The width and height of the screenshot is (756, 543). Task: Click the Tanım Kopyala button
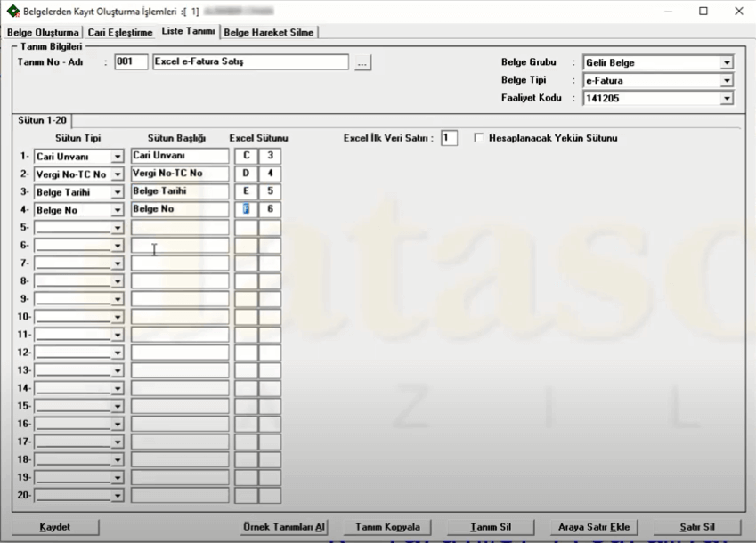click(x=387, y=527)
